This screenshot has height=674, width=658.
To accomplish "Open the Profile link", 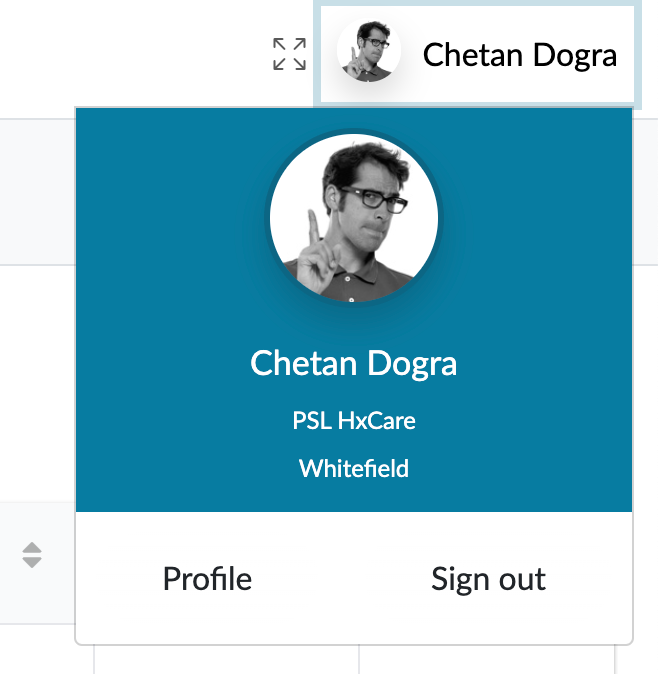I will [207, 579].
